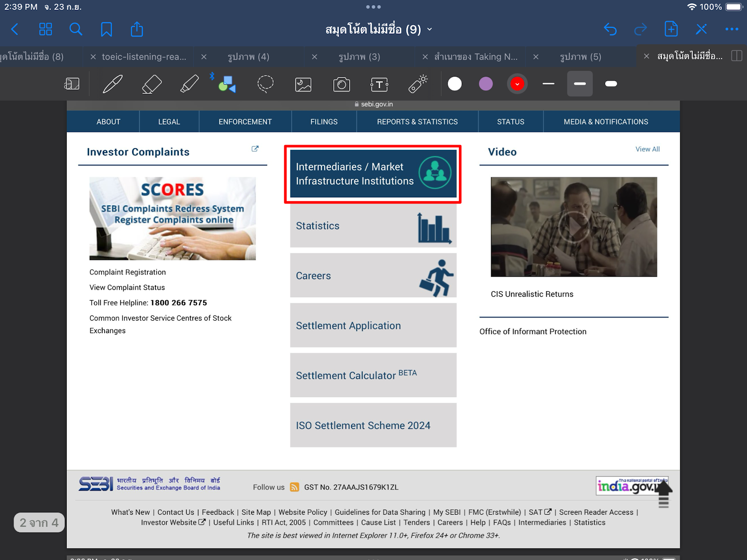Switch to toeic-listening-rea... tab
The width and height of the screenshot is (747, 560).
tap(144, 56)
